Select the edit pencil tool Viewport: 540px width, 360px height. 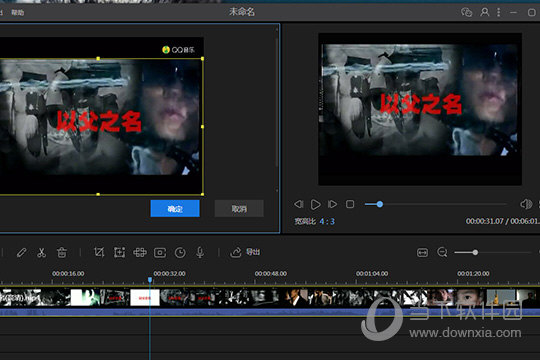(x=21, y=253)
